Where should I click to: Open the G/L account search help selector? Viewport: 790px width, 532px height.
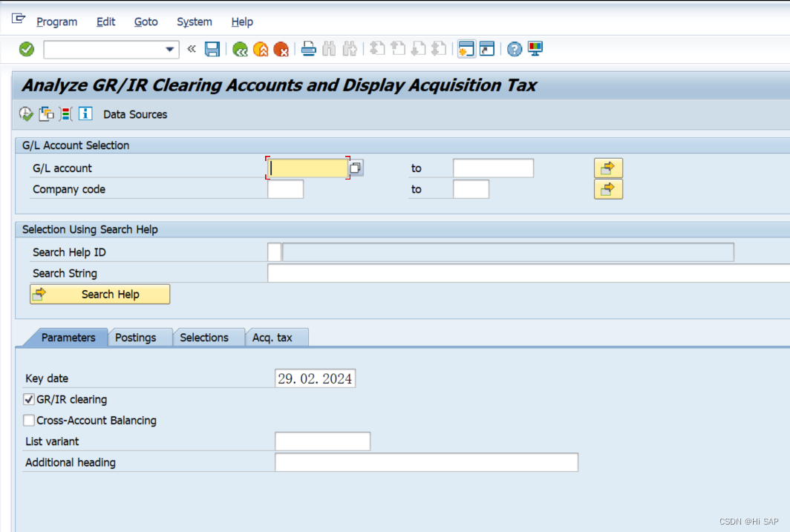click(x=356, y=168)
